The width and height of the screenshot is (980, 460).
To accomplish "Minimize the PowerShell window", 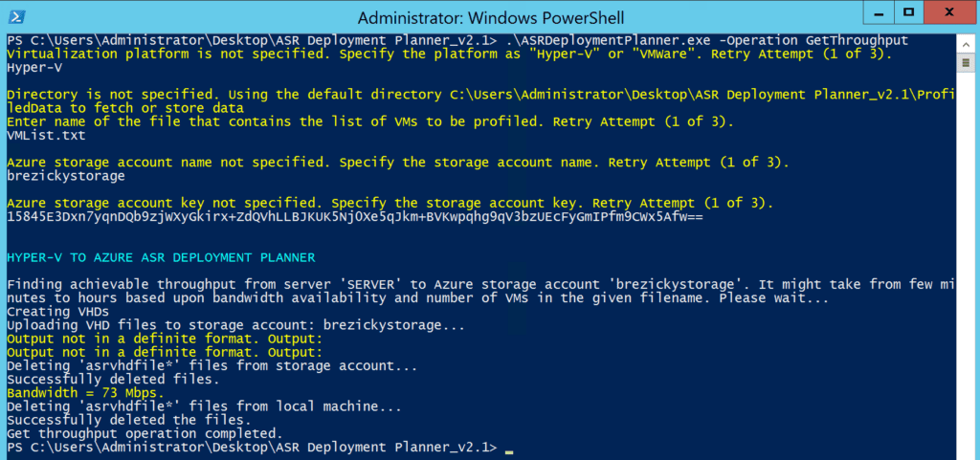I will tap(878, 11).
